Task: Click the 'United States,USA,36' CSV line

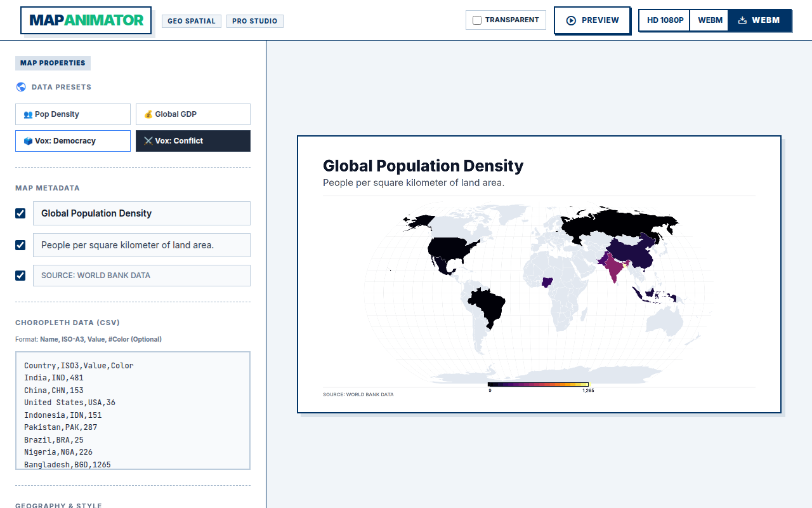Action: 70,403
